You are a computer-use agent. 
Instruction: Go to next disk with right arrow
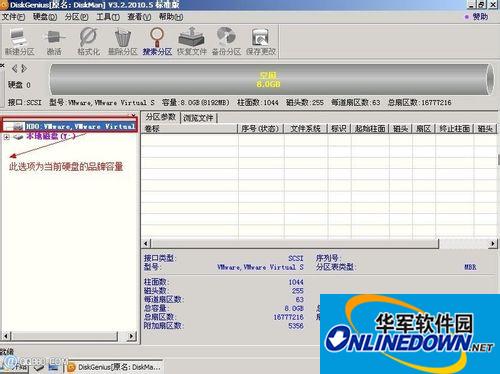[x=24, y=69]
